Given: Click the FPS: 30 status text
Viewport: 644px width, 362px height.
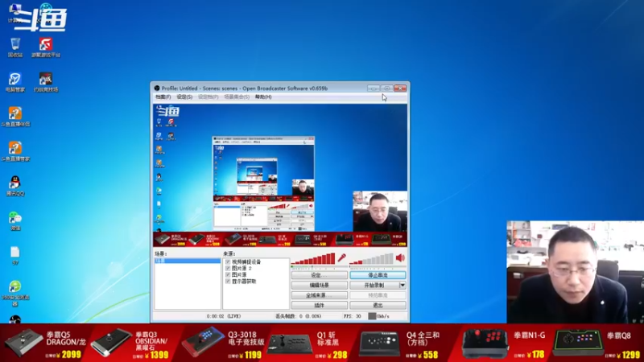Looking at the screenshot, I should (x=352, y=316).
